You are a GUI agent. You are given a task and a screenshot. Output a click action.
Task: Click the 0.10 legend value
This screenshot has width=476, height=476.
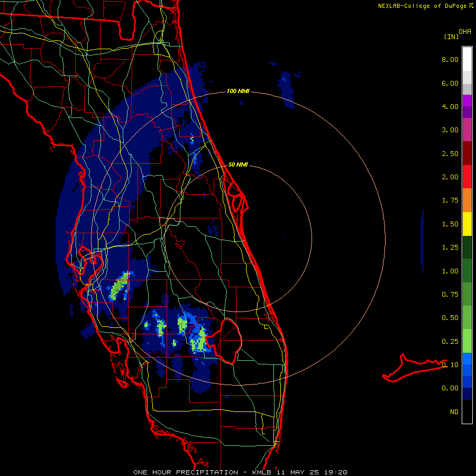point(450,365)
